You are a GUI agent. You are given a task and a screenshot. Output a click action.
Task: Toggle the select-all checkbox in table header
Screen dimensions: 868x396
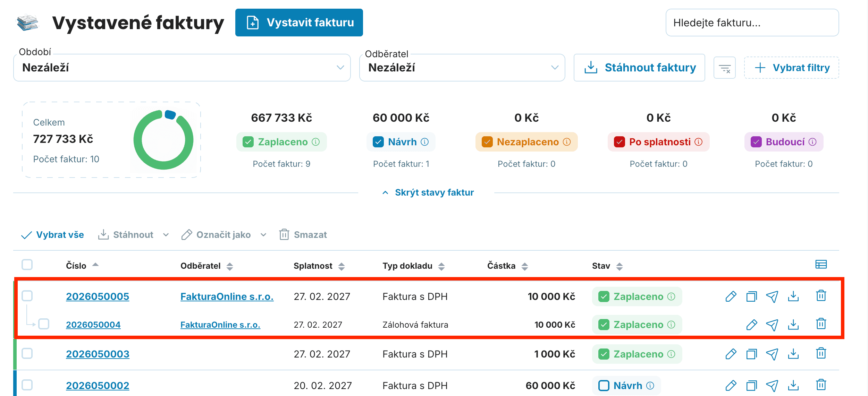coord(27,265)
